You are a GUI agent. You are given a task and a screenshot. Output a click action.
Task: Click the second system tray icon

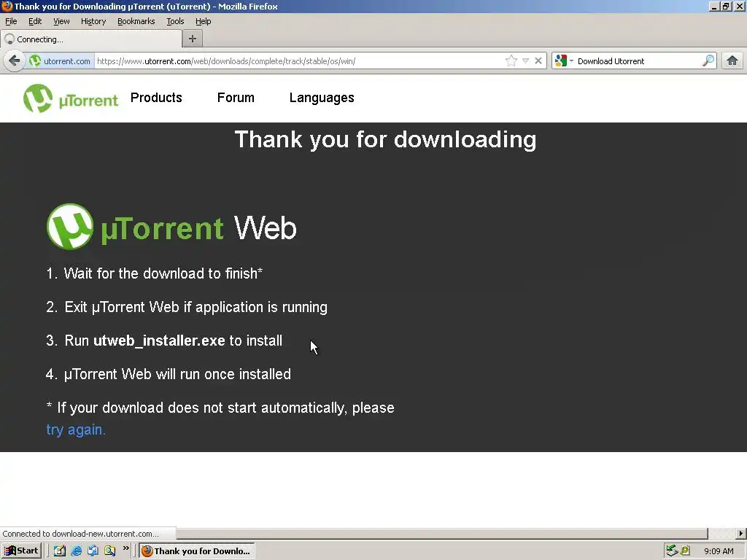coord(685,551)
